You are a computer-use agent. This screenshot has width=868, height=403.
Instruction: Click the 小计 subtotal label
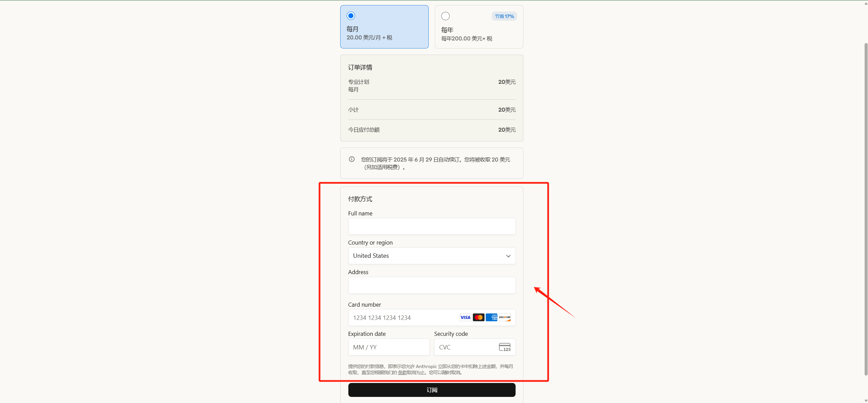click(x=353, y=110)
